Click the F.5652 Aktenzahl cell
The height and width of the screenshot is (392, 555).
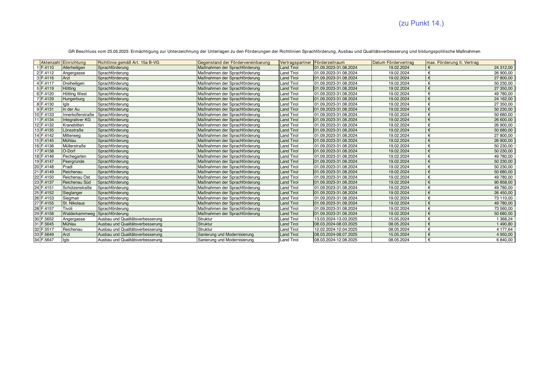click(47, 219)
